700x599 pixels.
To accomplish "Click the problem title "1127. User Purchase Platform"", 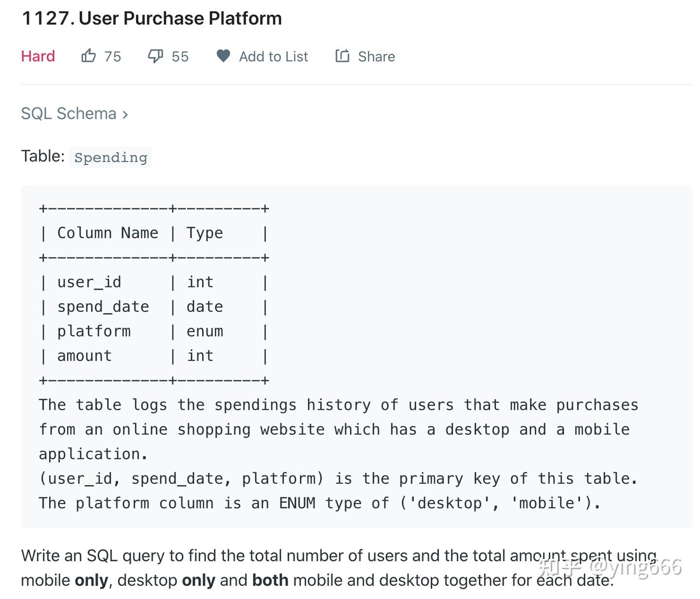I will [152, 18].
